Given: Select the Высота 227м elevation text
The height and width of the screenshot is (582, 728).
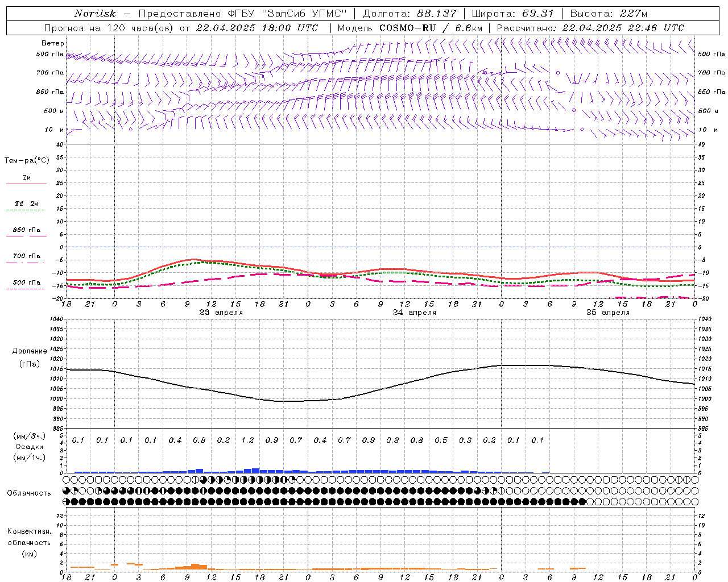Looking at the screenshot, I should click(609, 14).
